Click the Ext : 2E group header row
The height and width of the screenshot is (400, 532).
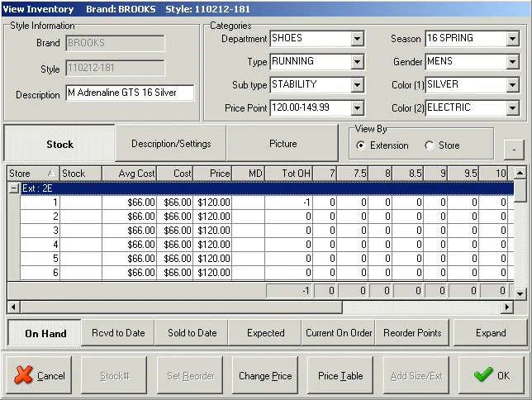tap(267, 188)
